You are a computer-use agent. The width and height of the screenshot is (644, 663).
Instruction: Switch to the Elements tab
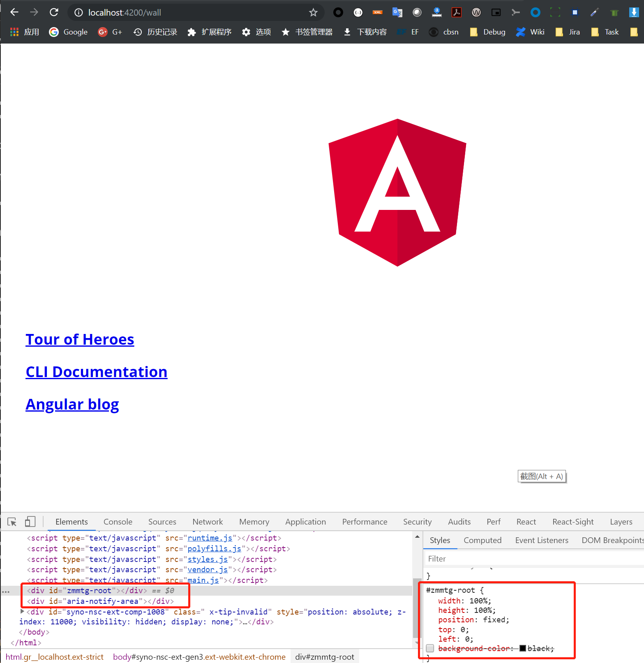[x=72, y=522]
